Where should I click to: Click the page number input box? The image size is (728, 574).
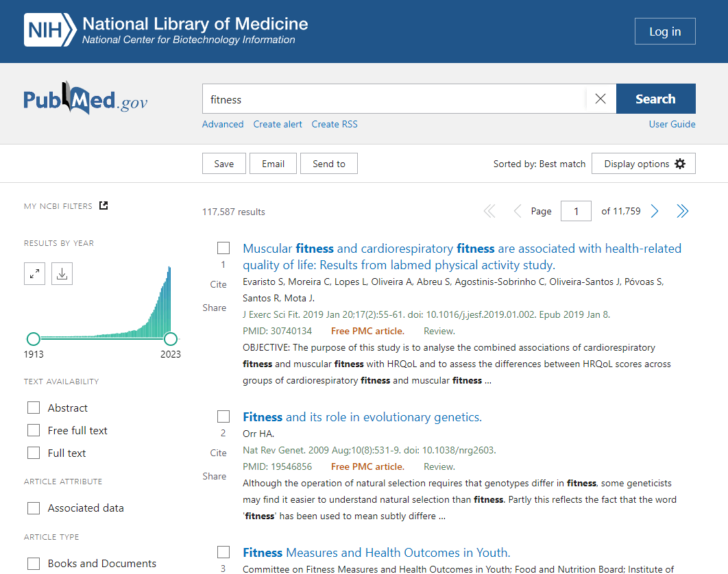pos(577,212)
